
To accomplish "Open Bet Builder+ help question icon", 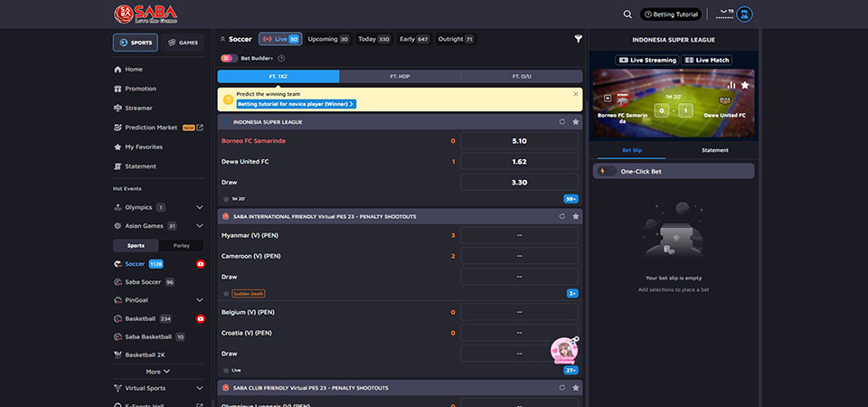I will click(x=281, y=58).
